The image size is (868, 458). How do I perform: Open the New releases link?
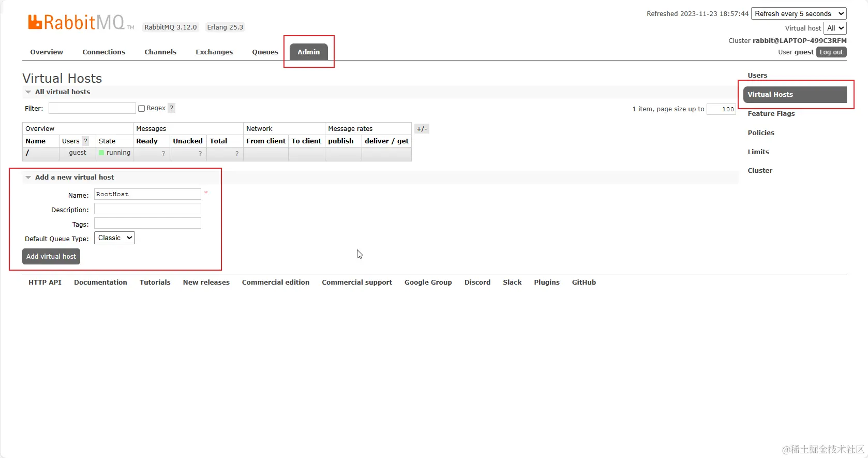[206, 282]
